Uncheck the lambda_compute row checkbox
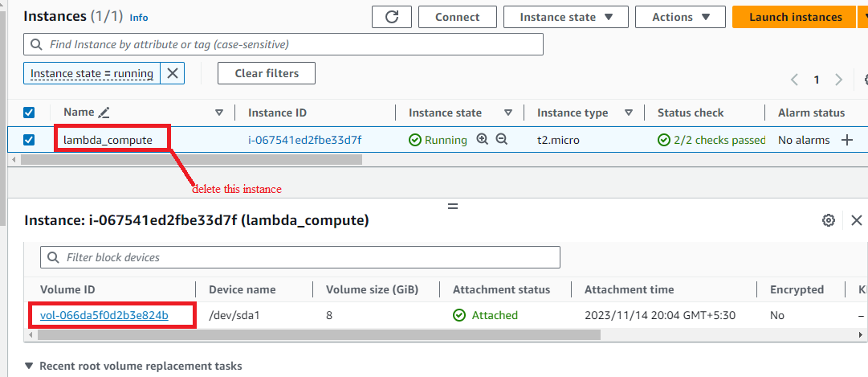 [29, 140]
